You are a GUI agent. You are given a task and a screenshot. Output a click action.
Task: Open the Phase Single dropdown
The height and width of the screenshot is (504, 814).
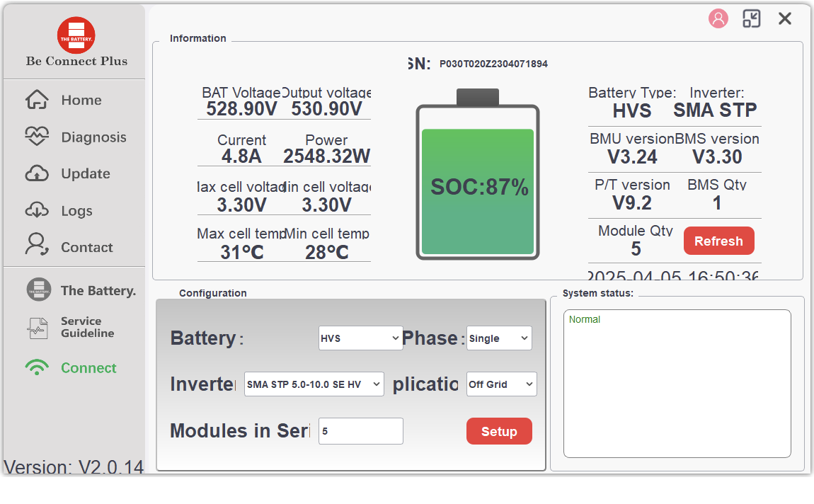coord(499,338)
